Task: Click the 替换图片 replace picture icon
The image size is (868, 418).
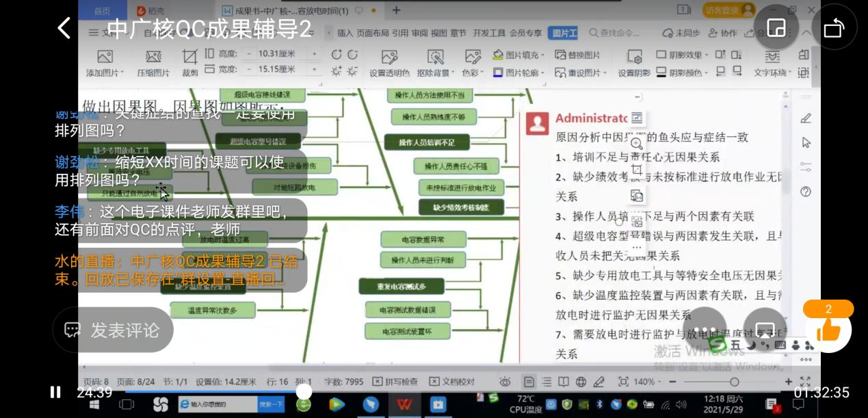Action: [577, 55]
